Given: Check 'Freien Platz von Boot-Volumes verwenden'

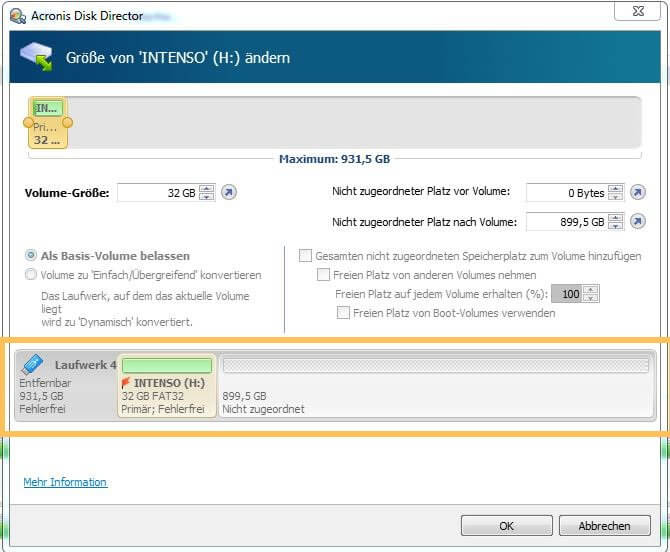Looking at the screenshot, I should click(x=343, y=313).
